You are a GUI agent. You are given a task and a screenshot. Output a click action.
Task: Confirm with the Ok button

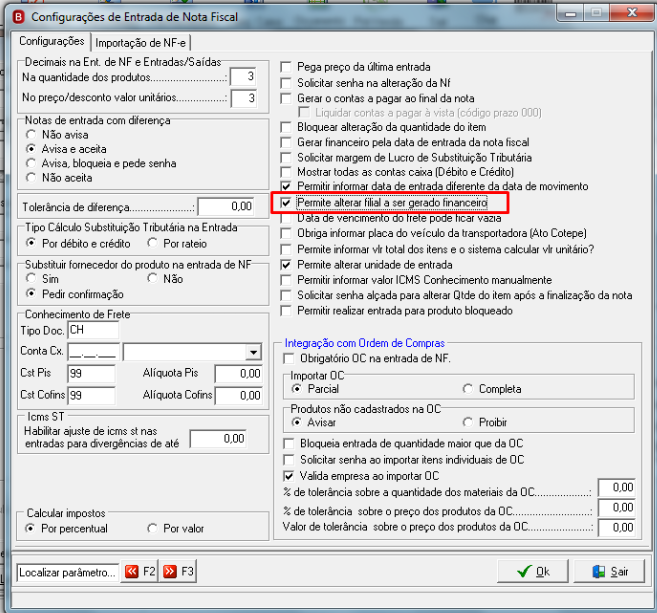[533, 572]
